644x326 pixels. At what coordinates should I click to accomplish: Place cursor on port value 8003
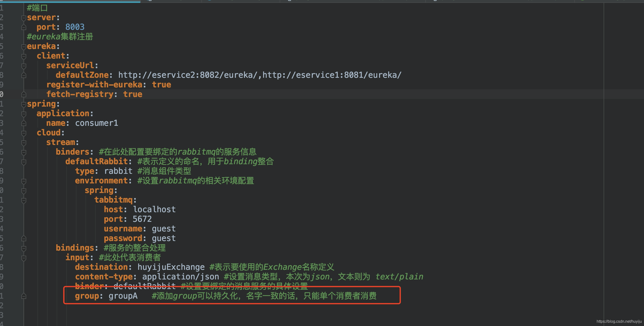(75, 27)
